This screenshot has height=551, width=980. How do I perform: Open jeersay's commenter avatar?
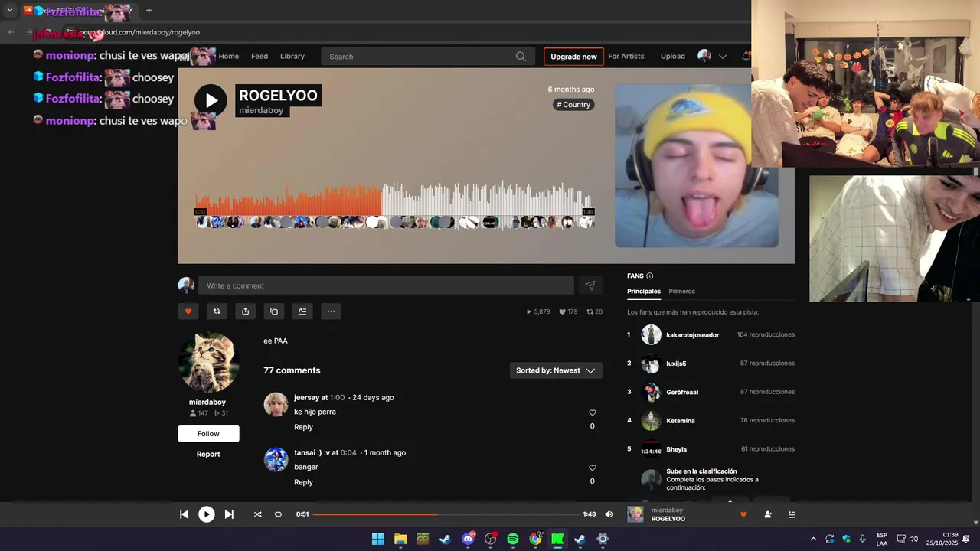tap(276, 404)
